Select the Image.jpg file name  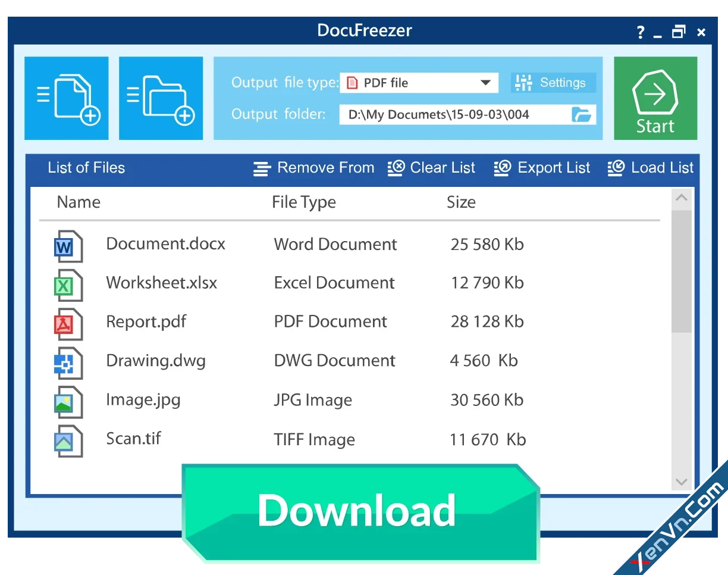click(143, 399)
